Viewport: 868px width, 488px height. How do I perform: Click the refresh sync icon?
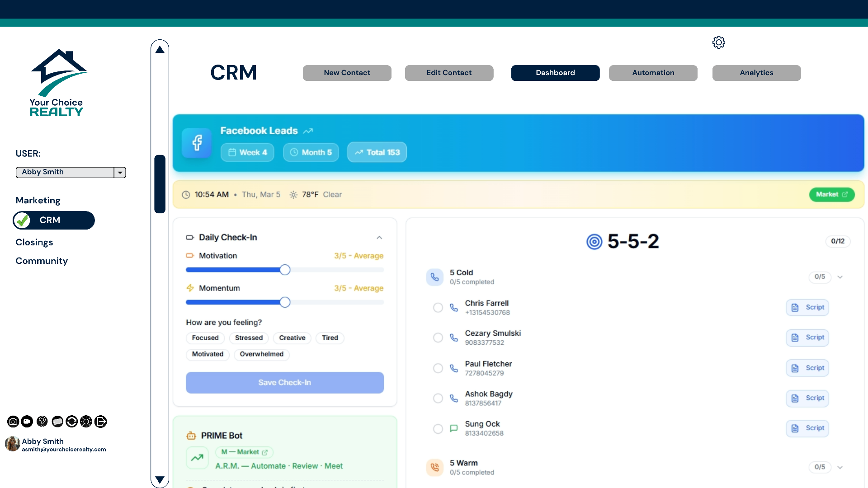(71, 422)
